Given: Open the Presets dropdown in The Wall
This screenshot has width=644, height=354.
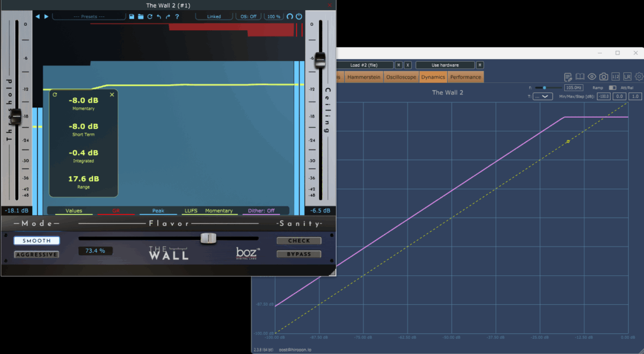Looking at the screenshot, I should click(89, 16).
